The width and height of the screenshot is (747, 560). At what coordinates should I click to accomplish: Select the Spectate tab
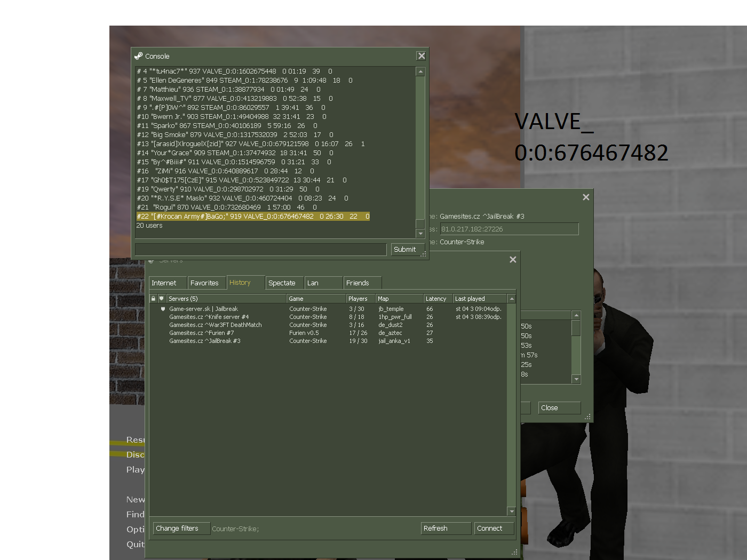[x=282, y=283]
